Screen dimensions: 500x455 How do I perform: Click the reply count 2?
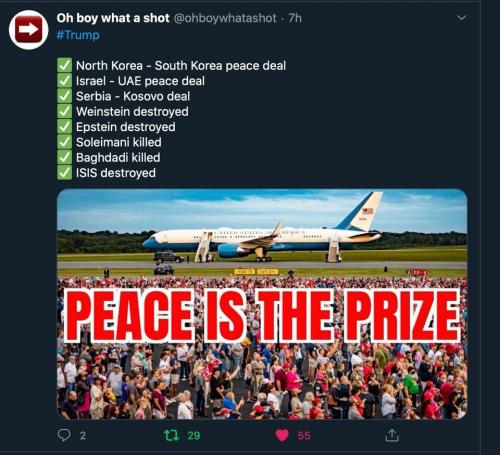click(x=83, y=436)
